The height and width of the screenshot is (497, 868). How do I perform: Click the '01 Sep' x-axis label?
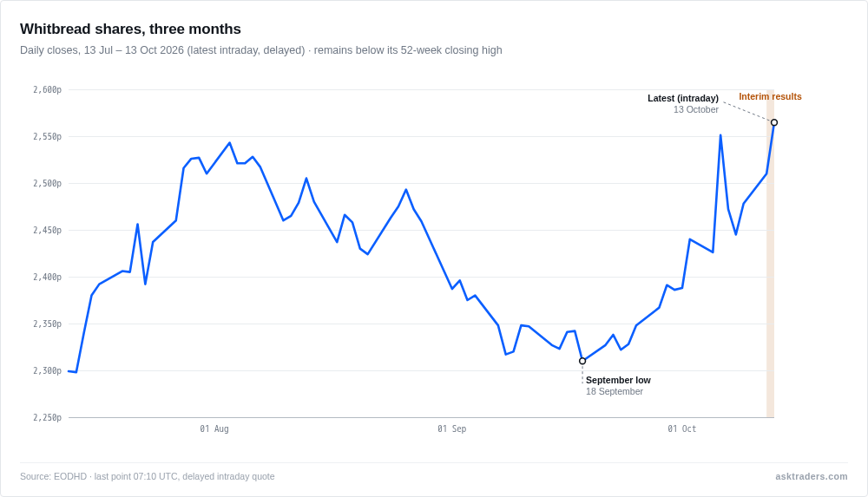451,428
